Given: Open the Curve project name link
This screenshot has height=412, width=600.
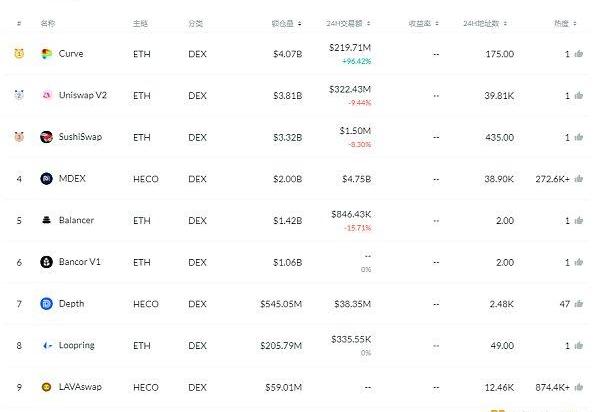Looking at the screenshot, I should click(71, 54).
